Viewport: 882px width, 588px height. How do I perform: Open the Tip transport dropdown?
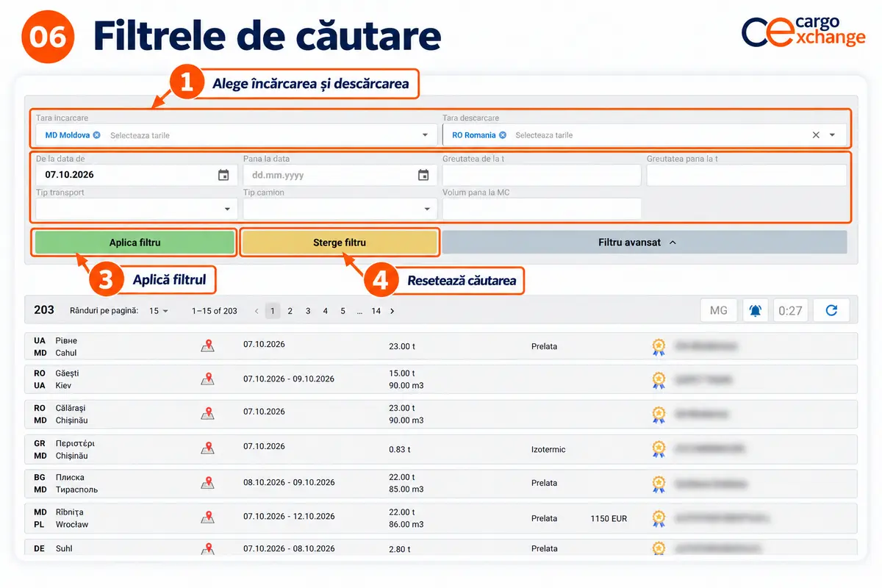pyautogui.click(x=136, y=209)
